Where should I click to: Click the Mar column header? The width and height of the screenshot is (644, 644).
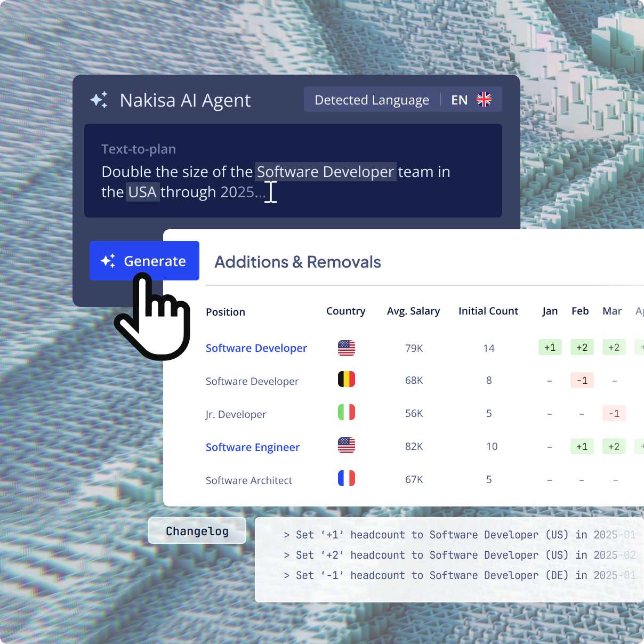coord(612,311)
